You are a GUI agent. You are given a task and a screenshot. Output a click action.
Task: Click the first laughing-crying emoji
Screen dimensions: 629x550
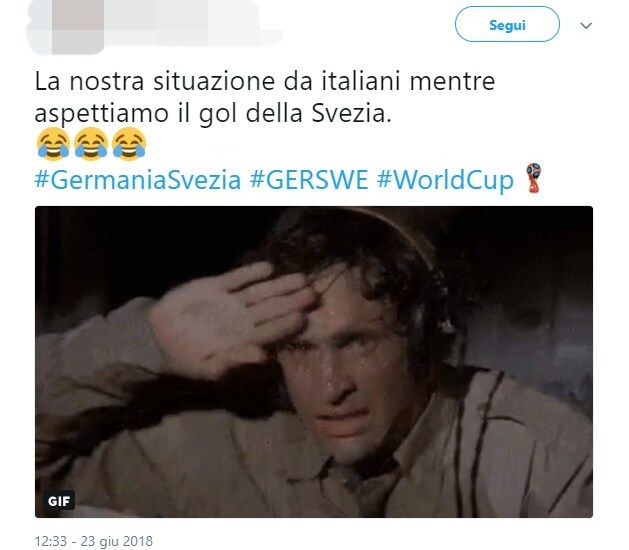pyautogui.click(x=53, y=144)
